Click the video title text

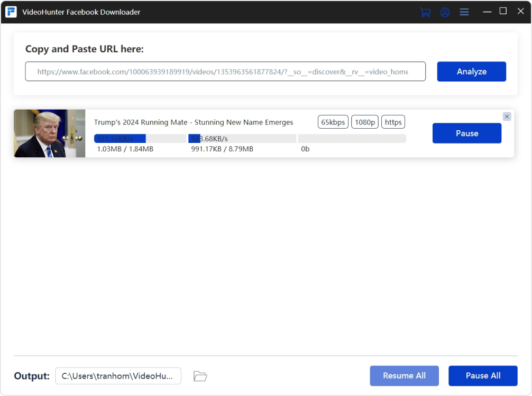click(x=194, y=122)
